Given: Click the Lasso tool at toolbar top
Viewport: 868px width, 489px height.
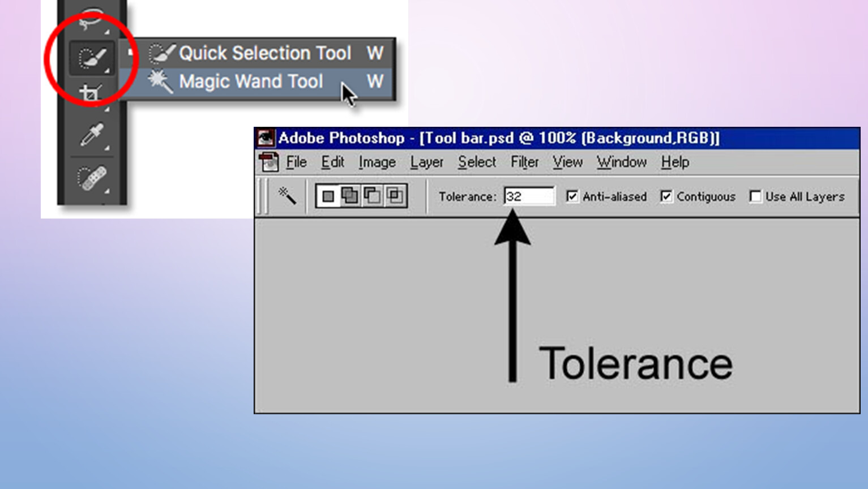Looking at the screenshot, I should [x=91, y=19].
